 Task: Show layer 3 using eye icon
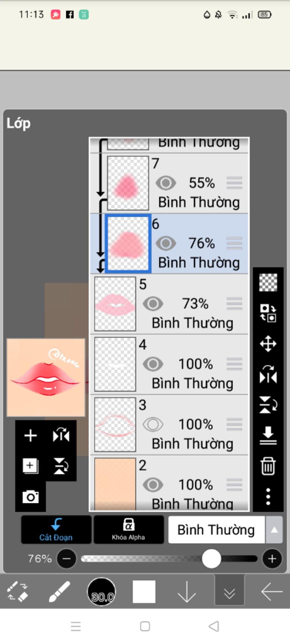[153, 424]
